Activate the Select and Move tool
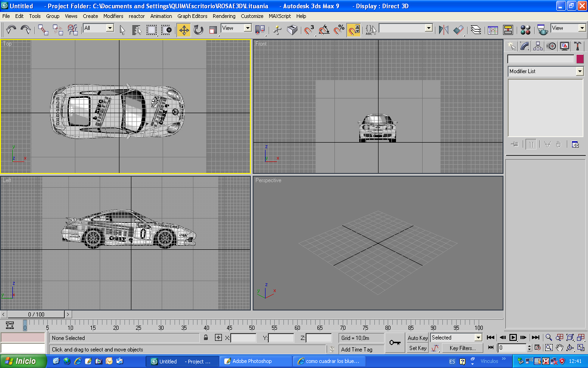This screenshot has height=368, width=588. point(184,30)
